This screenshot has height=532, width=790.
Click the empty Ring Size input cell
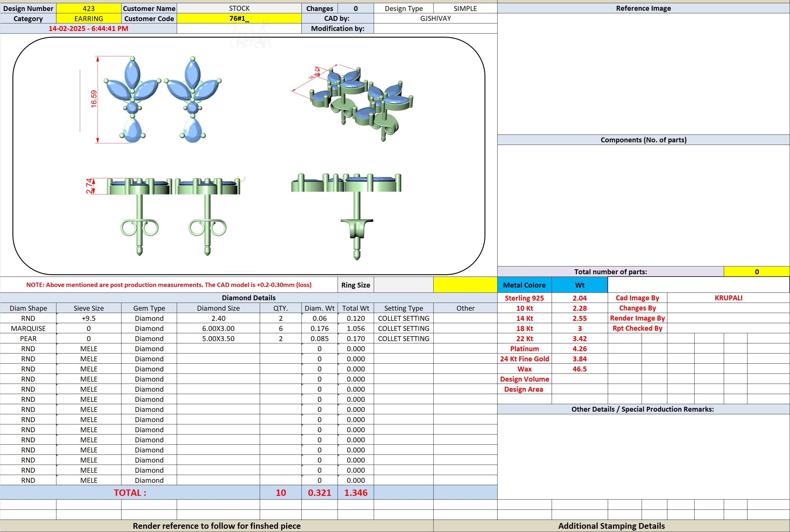click(x=403, y=285)
